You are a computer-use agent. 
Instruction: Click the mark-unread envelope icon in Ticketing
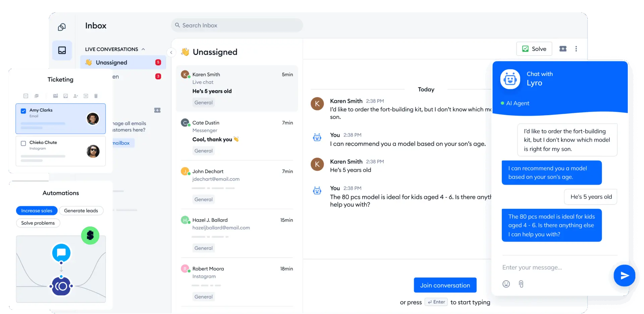[x=56, y=96]
